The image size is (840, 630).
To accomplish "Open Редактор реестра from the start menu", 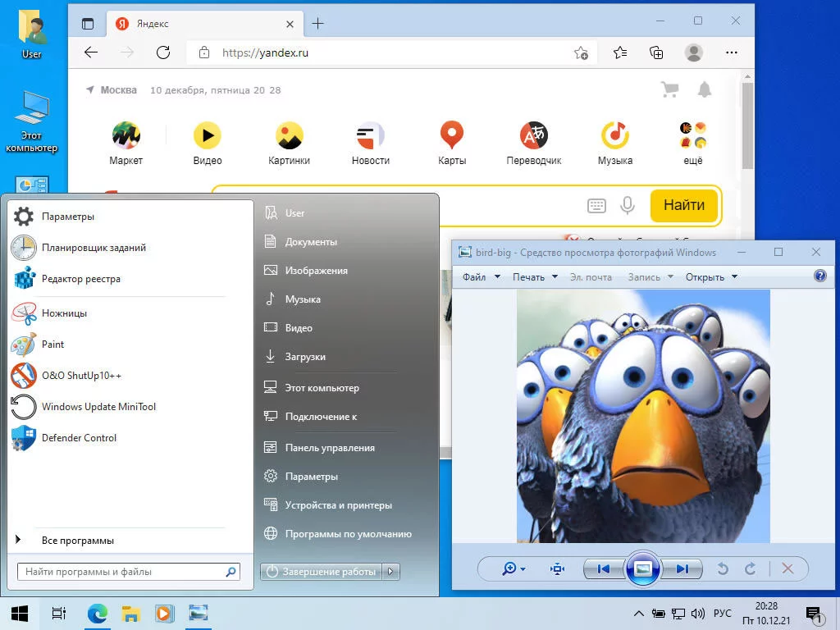I will coord(80,279).
